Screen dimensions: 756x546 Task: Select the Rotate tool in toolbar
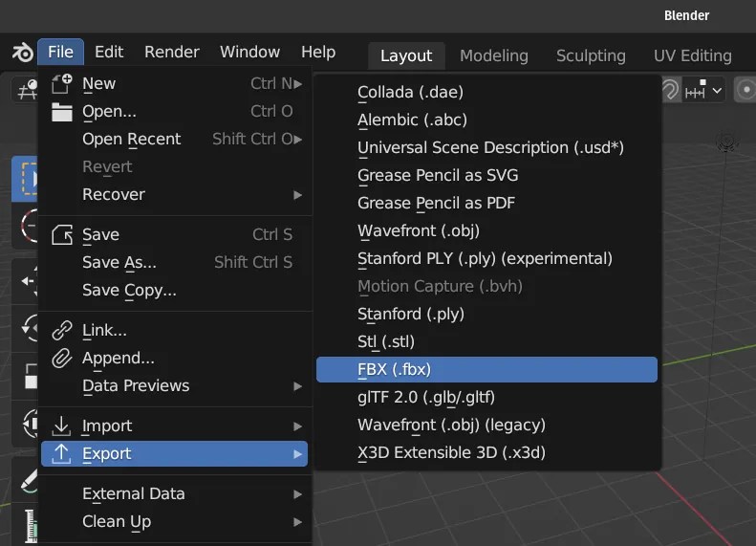[27, 328]
